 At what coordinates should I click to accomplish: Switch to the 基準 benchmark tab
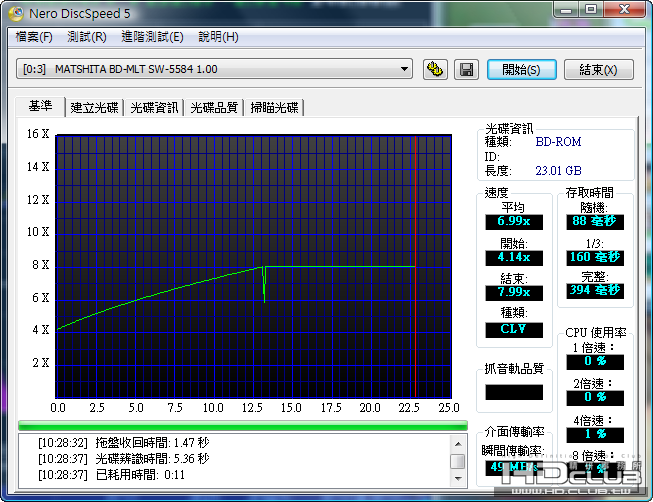click(x=40, y=106)
